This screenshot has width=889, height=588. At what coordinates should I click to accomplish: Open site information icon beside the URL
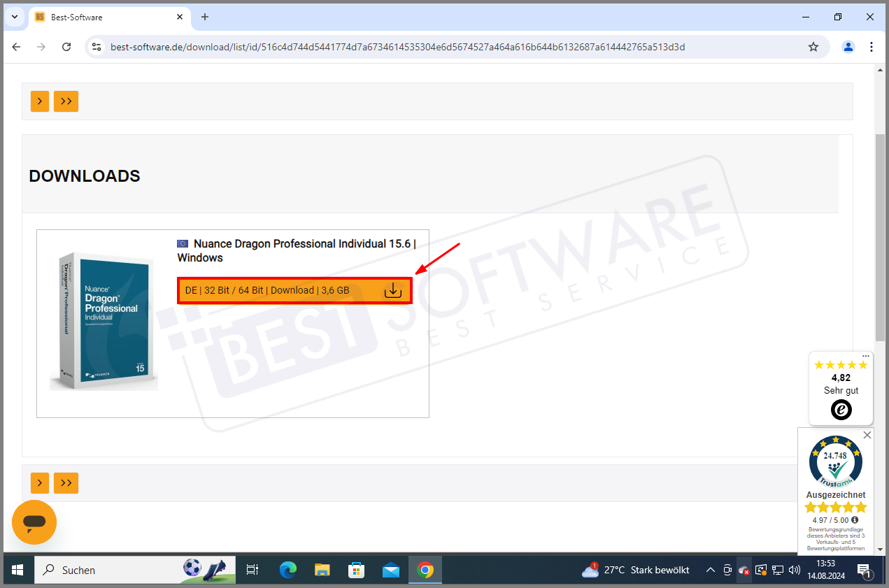point(96,47)
